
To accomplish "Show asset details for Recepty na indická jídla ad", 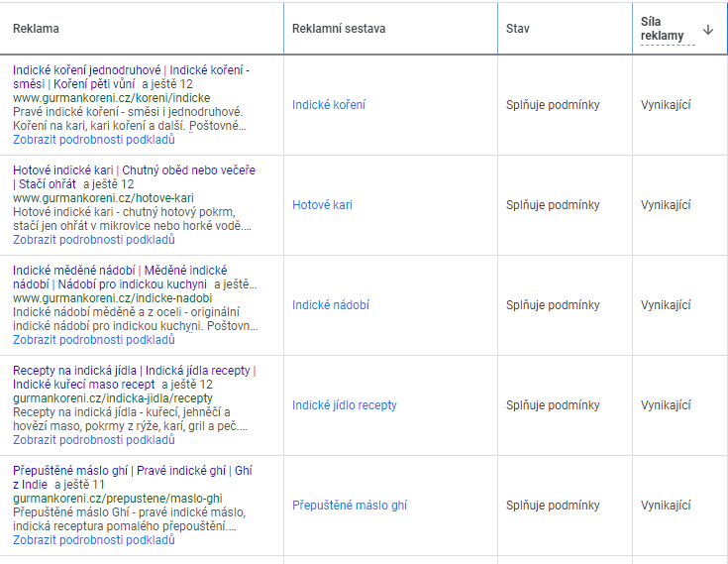I will (94, 440).
